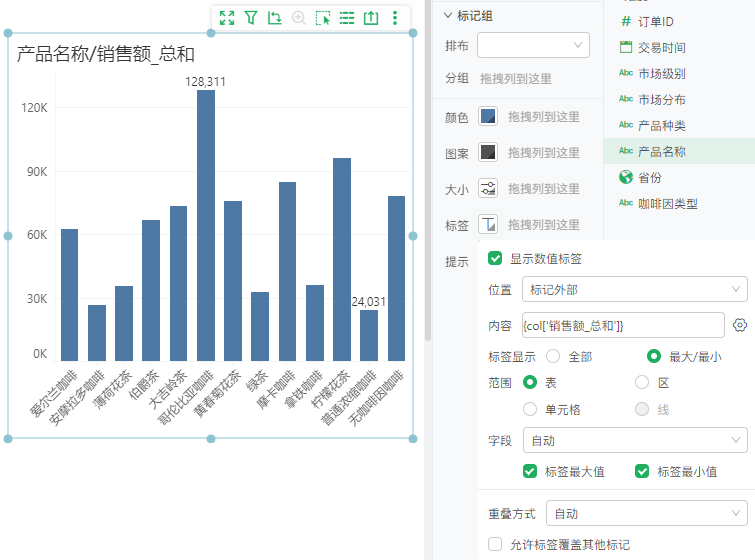Image resolution: width=755 pixels, height=560 pixels.
Task: Select the highlighted 产品名称 field
Action: 679,151
